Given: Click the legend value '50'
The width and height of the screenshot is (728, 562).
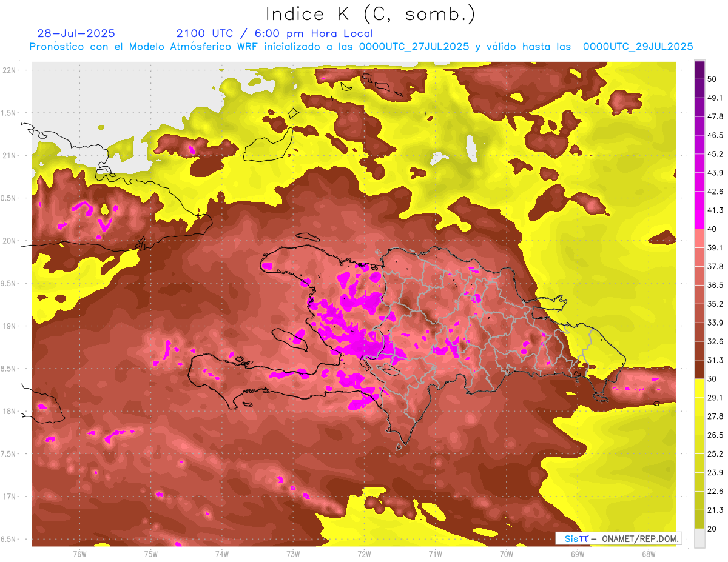Looking at the screenshot, I should [x=713, y=79].
